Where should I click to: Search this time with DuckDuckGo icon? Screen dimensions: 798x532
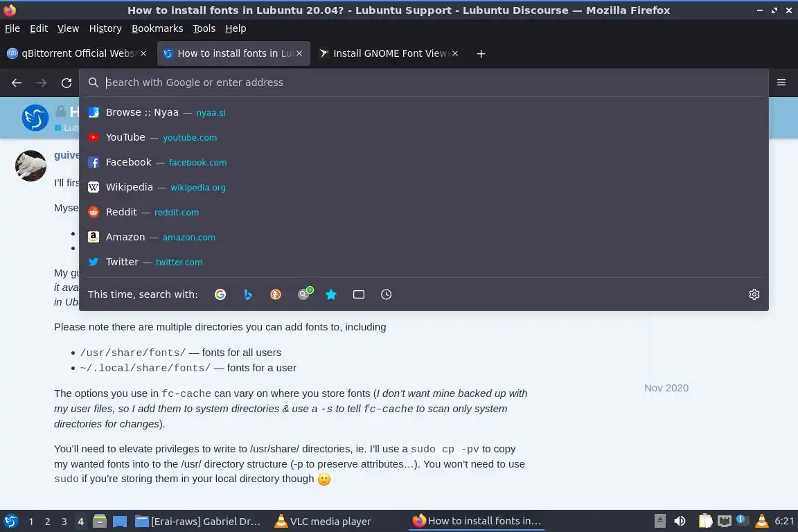click(x=275, y=294)
